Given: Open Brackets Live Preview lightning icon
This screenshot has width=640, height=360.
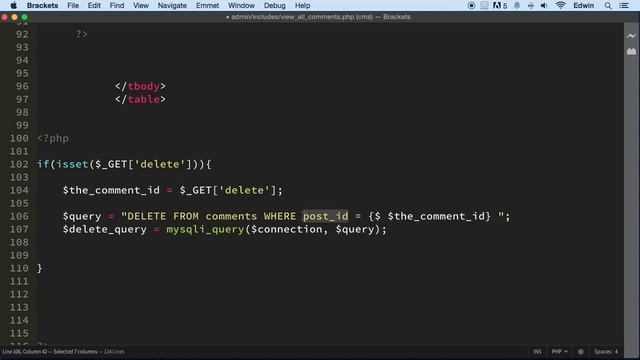Looking at the screenshot, I should 631,36.
